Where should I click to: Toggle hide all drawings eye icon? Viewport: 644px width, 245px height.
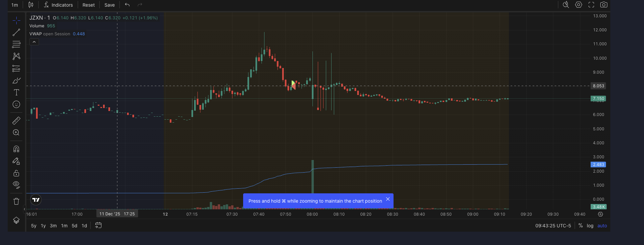point(16,185)
